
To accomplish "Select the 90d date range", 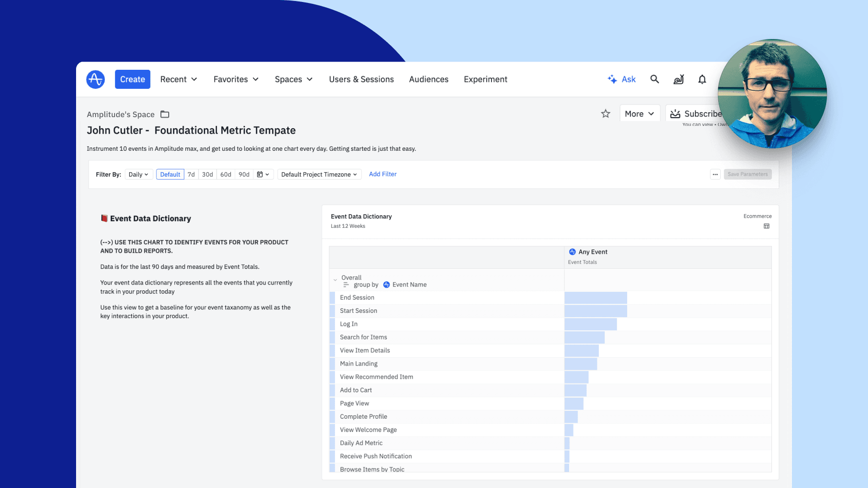I will 244,174.
